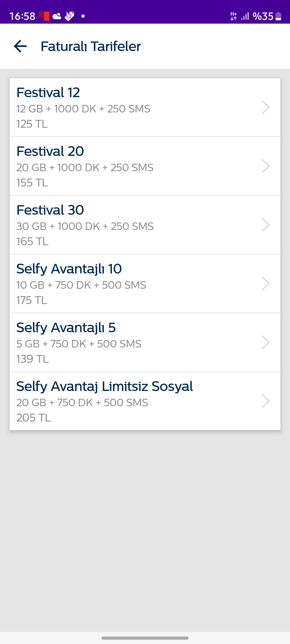Choose Selfy Avantajlı 10 tariff title
This screenshot has height=644, width=290.
point(69,269)
